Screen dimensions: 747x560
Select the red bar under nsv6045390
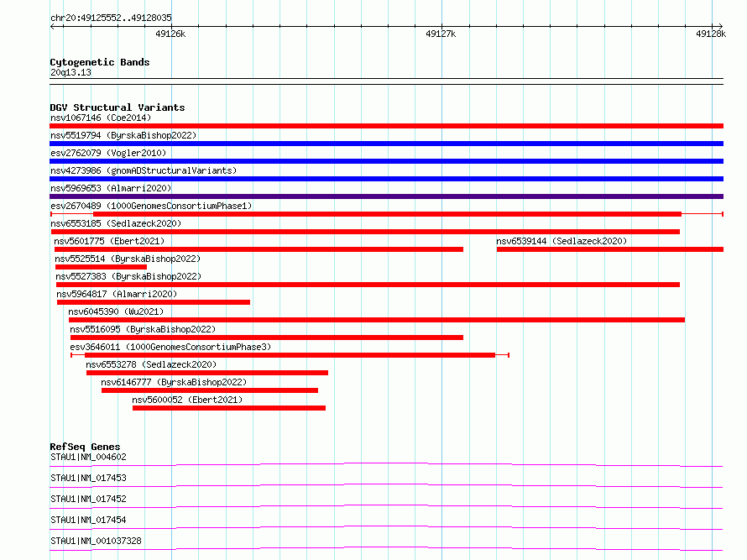click(377, 320)
